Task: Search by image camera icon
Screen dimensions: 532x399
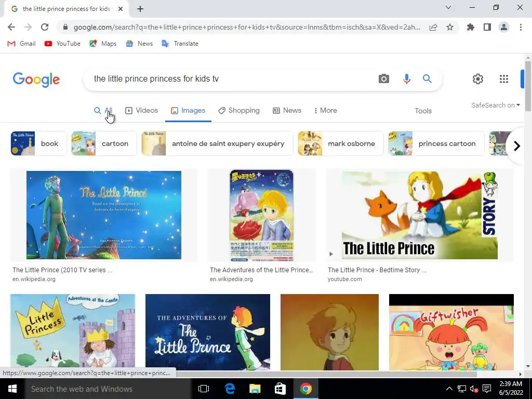Action: [x=384, y=79]
